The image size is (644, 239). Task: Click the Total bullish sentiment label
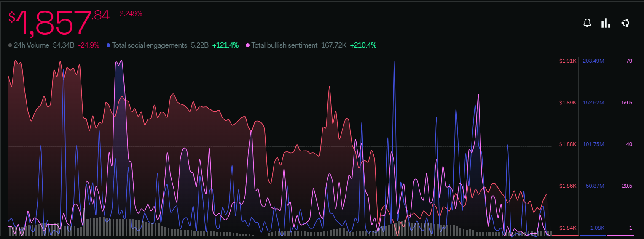pos(284,45)
